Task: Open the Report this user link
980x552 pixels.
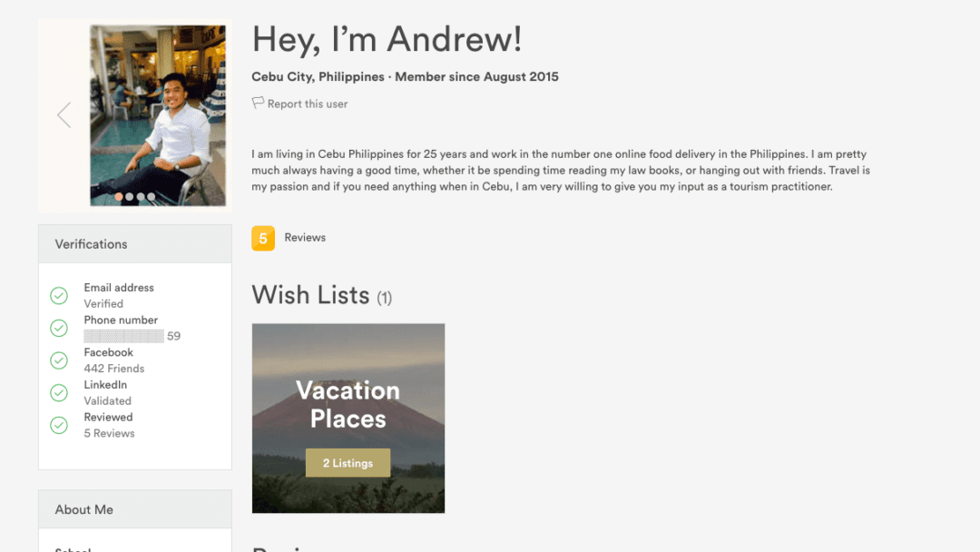Action: click(308, 103)
